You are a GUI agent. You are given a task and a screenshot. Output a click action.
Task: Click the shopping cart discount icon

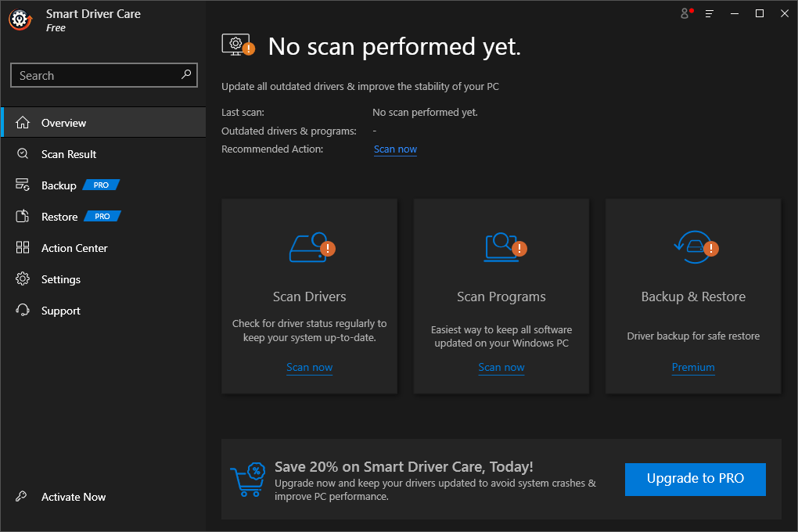(248, 479)
